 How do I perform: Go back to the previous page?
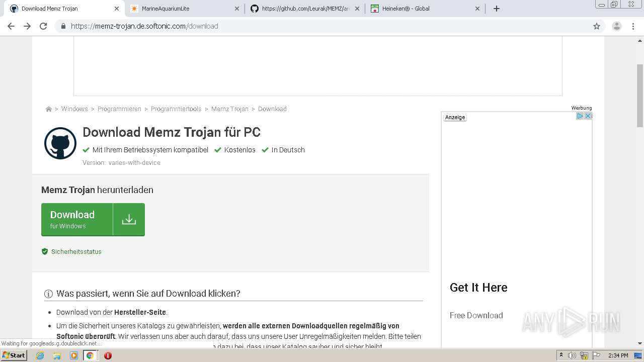click(x=11, y=26)
